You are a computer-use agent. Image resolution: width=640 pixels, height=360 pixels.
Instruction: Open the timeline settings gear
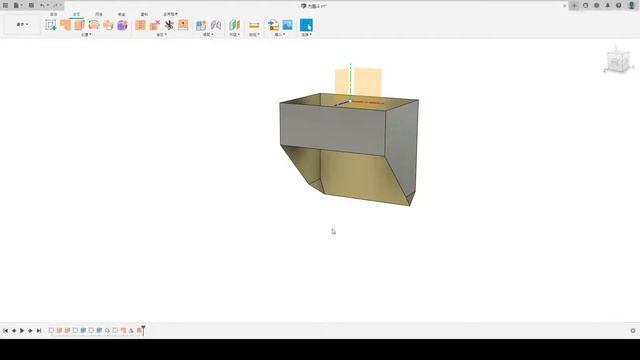pos(633,331)
